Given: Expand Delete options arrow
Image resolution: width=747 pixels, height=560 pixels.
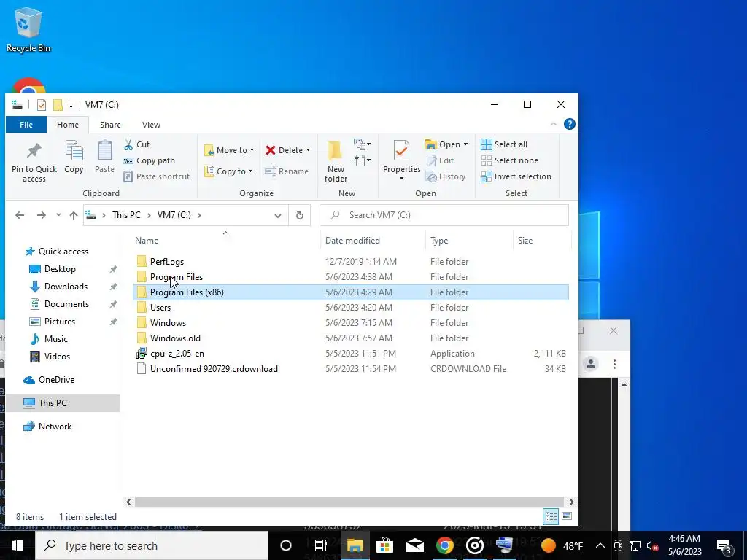Looking at the screenshot, I should click(x=309, y=150).
